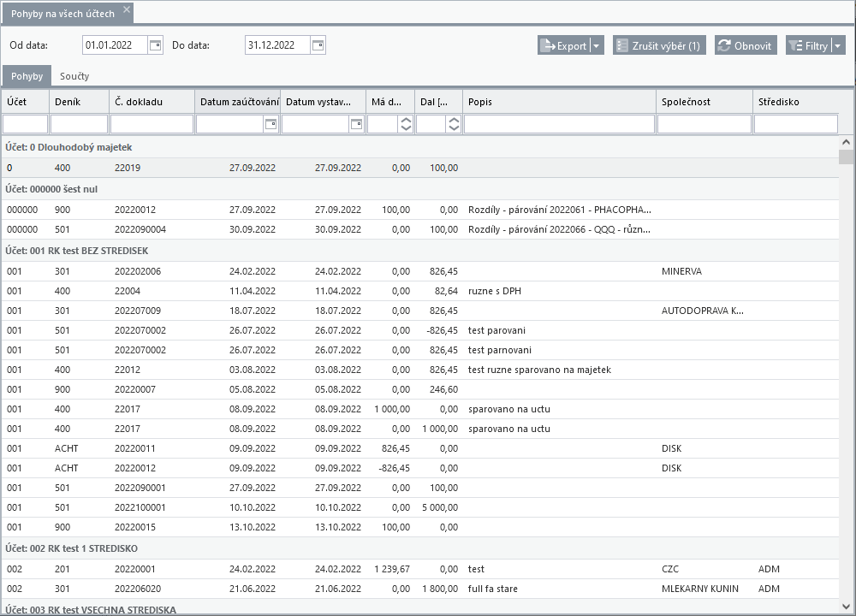Click the scrollbar up arrow
This screenshot has width=856, height=616.
click(847, 142)
